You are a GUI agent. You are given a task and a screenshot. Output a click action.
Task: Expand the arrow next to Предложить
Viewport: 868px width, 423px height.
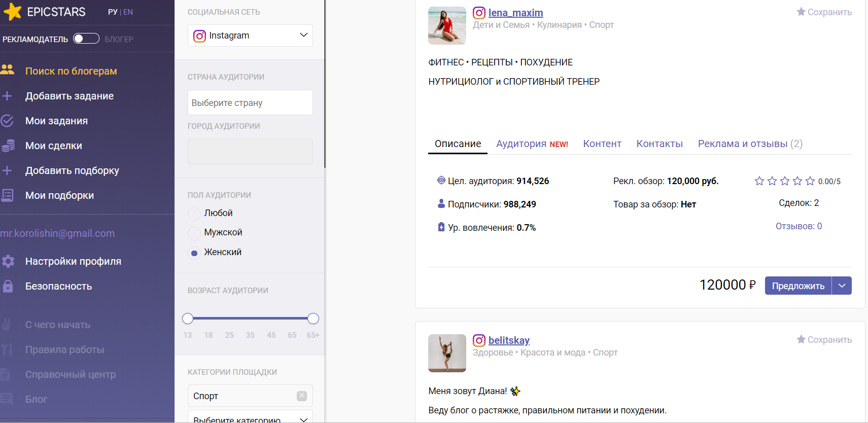(x=842, y=286)
